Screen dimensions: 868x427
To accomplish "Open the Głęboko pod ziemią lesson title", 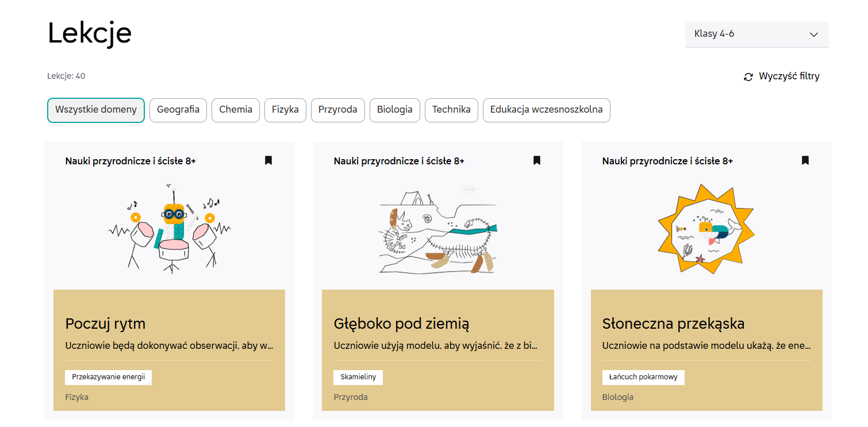I will click(401, 324).
